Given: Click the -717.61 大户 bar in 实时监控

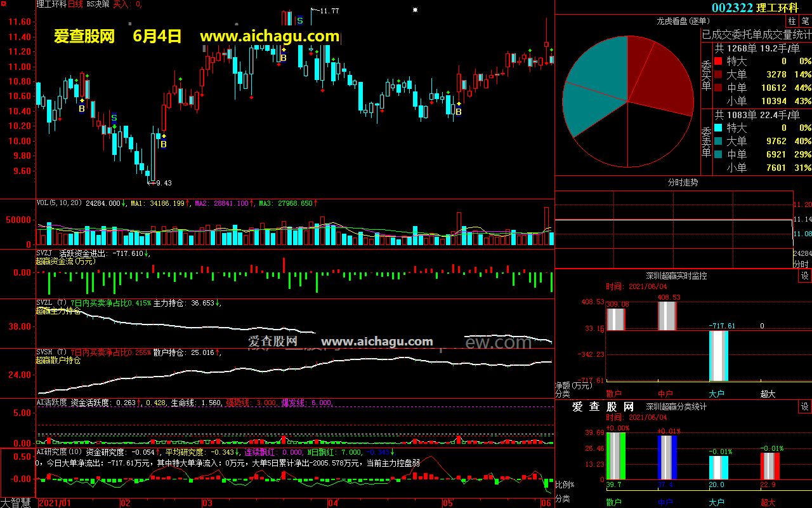Looking at the screenshot, I should 719,356.
